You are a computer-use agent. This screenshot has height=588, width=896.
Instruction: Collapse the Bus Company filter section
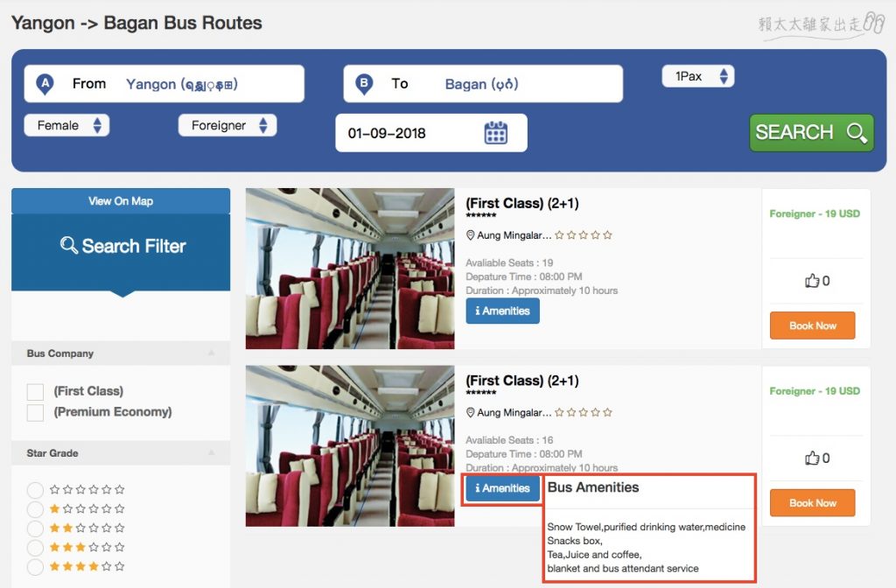(x=211, y=353)
